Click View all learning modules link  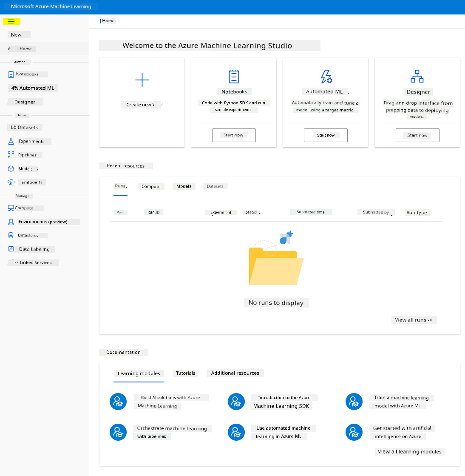pyautogui.click(x=409, y=452)
